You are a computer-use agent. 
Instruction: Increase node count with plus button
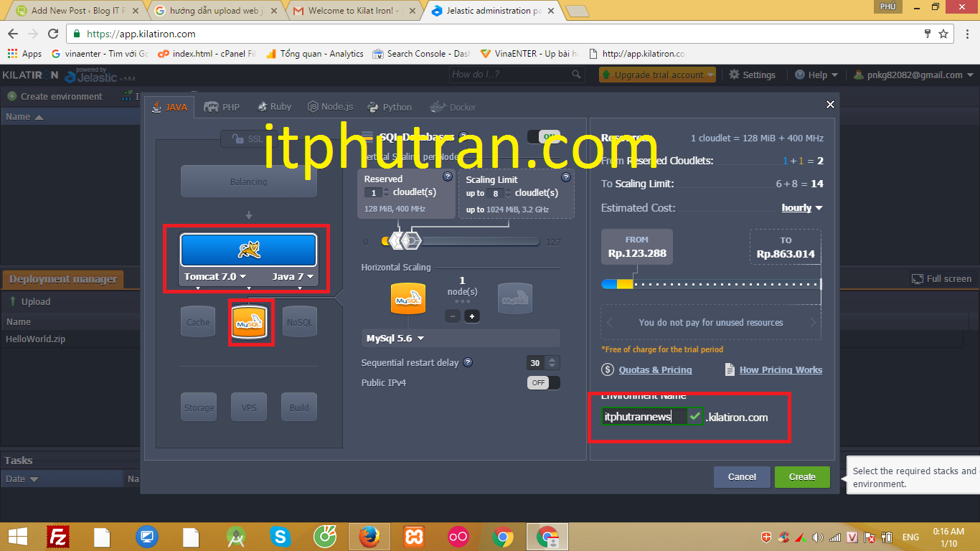(471, 316)
